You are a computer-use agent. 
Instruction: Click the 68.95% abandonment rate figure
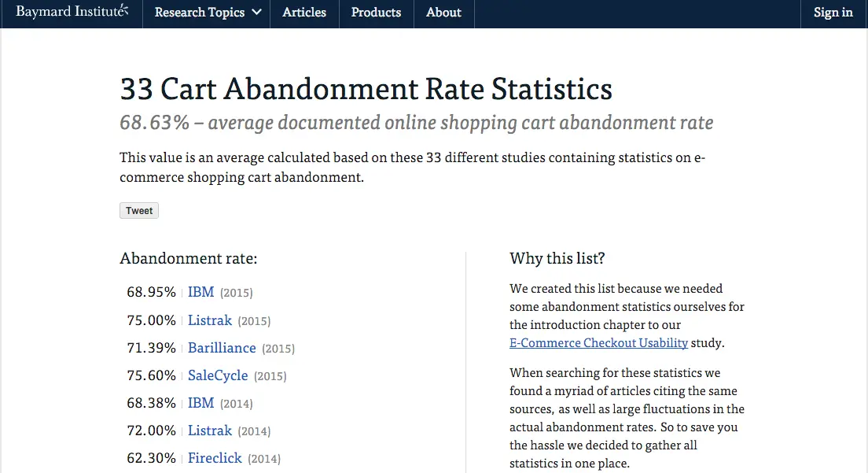click(151, 292)
